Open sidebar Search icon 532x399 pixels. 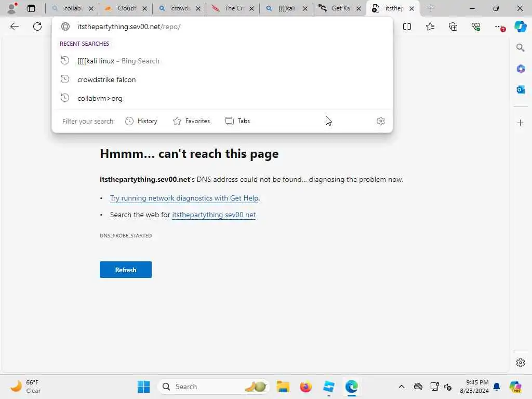(521, 47)
